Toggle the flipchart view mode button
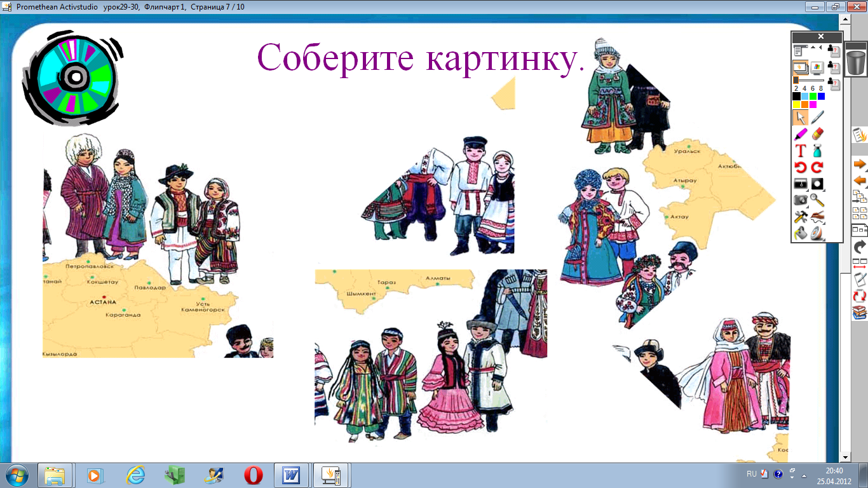This screenshot has width=868, height=488. [800, 67]
